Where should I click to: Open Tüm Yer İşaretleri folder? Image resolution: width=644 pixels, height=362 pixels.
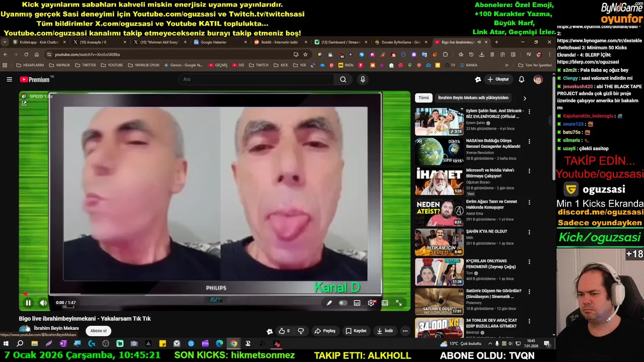(x=534, y=65)
